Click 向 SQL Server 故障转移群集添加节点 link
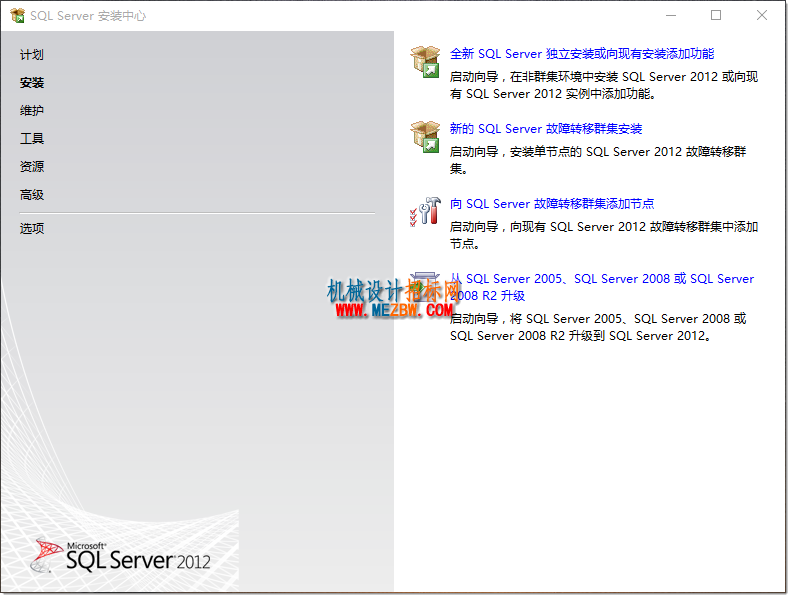This screenshot has width=791, height=598. 552,204
